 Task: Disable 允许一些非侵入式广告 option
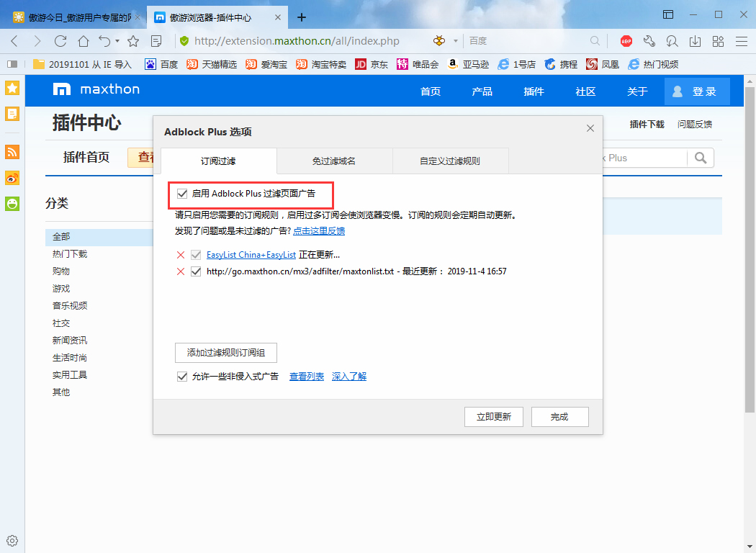(182, 376)
